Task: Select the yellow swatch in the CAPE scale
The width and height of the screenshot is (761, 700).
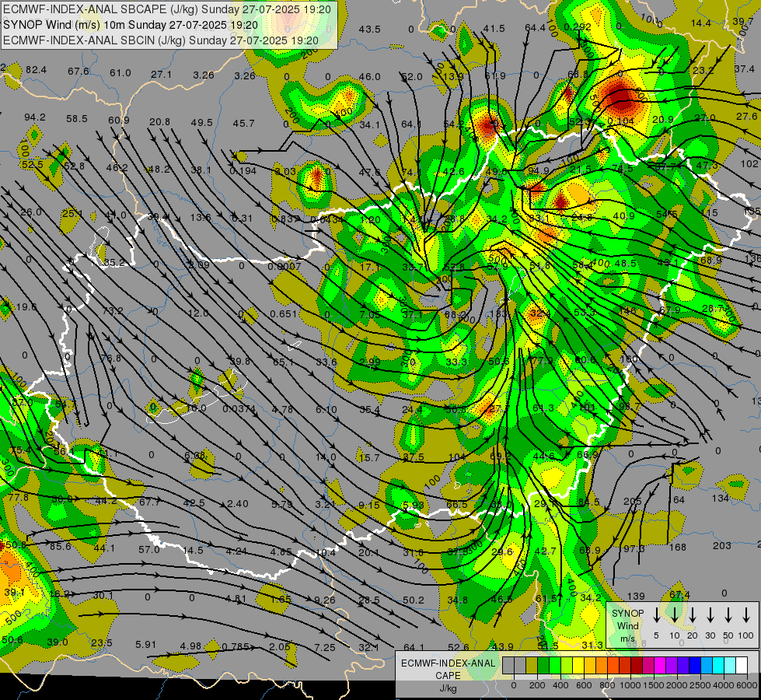Action: 578,666
